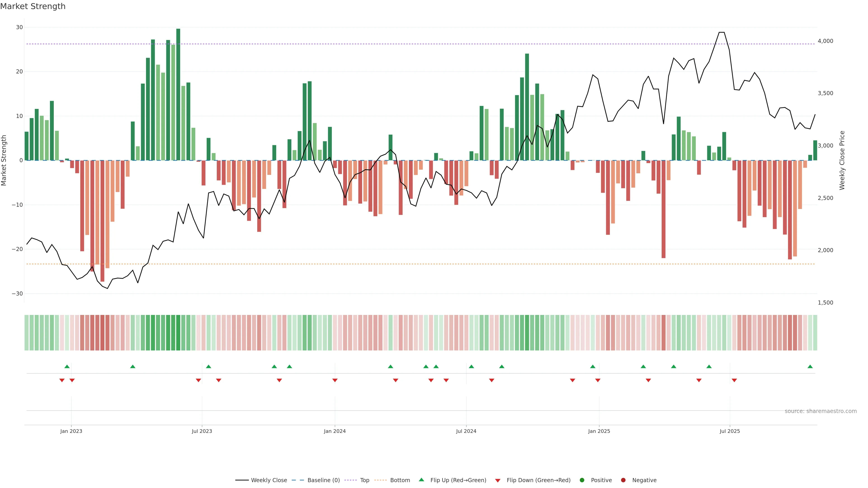Click the first green flip-up triangle marker
This screenshot has height=488, width=868.
(x=67, y=366)
